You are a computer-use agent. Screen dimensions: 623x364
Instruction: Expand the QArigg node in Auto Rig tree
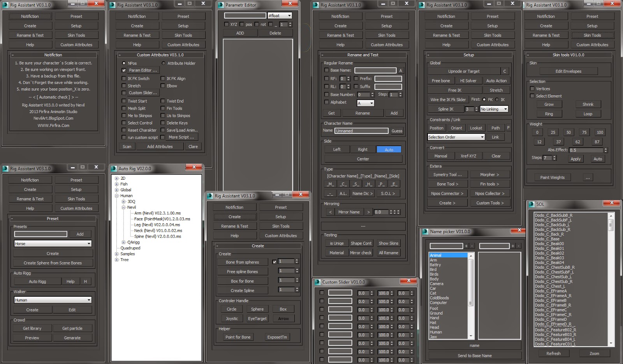point(123,242)
